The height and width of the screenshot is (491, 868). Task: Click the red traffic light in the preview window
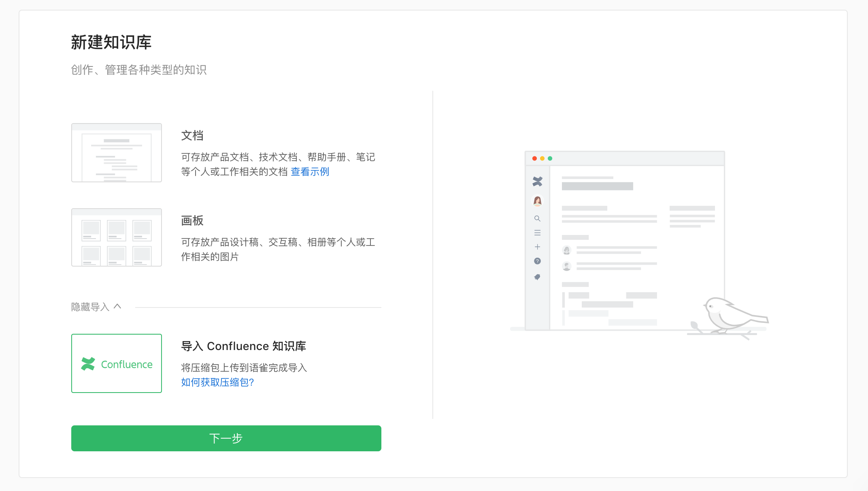click(x=534, y=159)
